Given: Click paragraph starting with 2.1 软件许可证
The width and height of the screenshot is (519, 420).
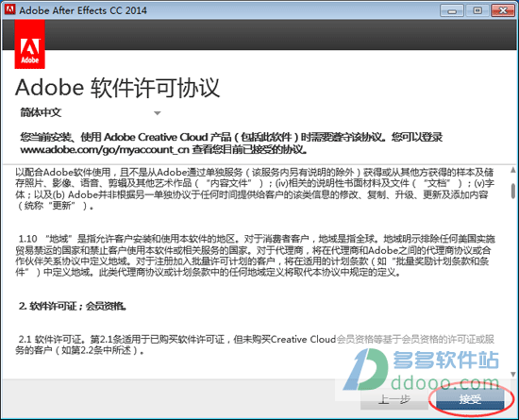Looking at the screenshot, I should (255, 344).
